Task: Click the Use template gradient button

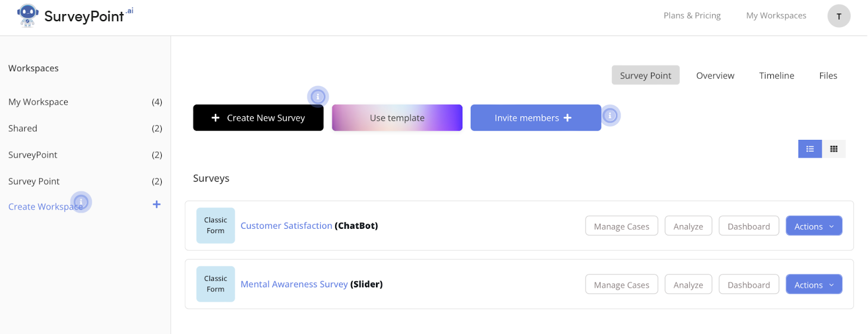Action: coord(397,118)
